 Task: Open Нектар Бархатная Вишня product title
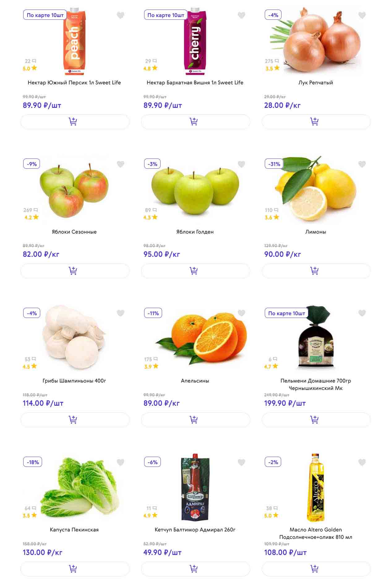(195, 82)
